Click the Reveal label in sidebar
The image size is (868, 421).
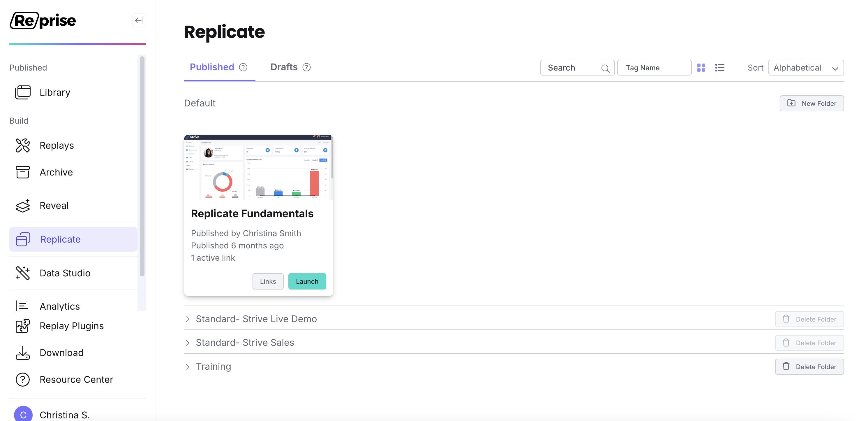(x=54, y=206)
